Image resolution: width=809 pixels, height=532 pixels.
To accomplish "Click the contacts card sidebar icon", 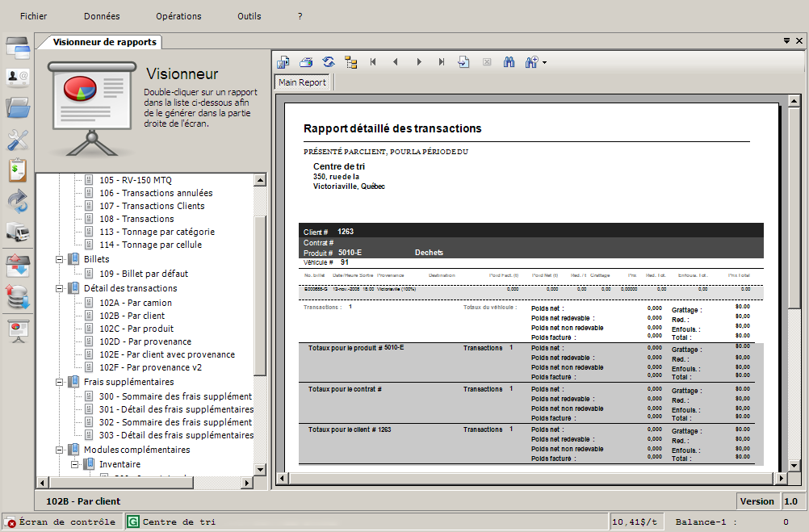I will 18,77.
